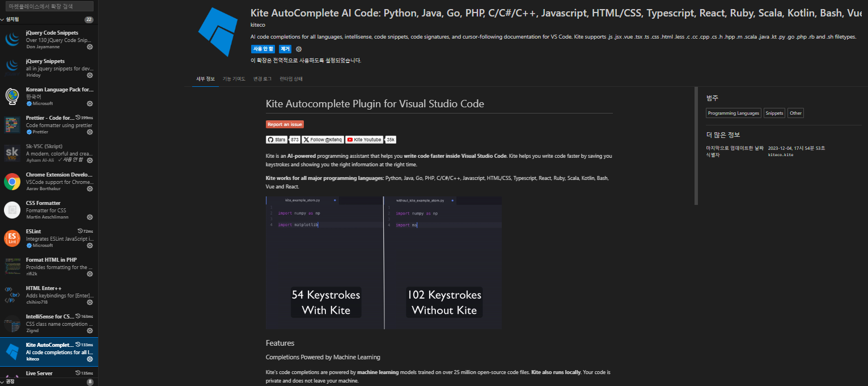Click the 873 stars count badge

coord(295,140)
